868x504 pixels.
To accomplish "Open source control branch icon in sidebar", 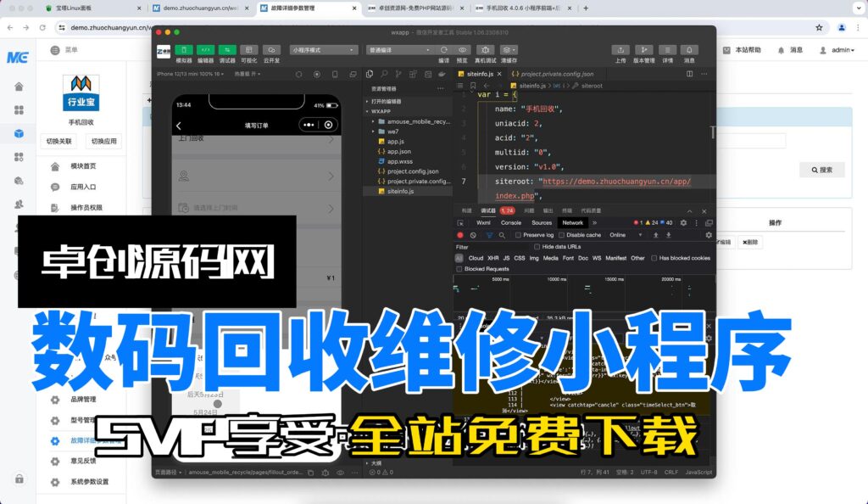I will [x=398, y=74].
